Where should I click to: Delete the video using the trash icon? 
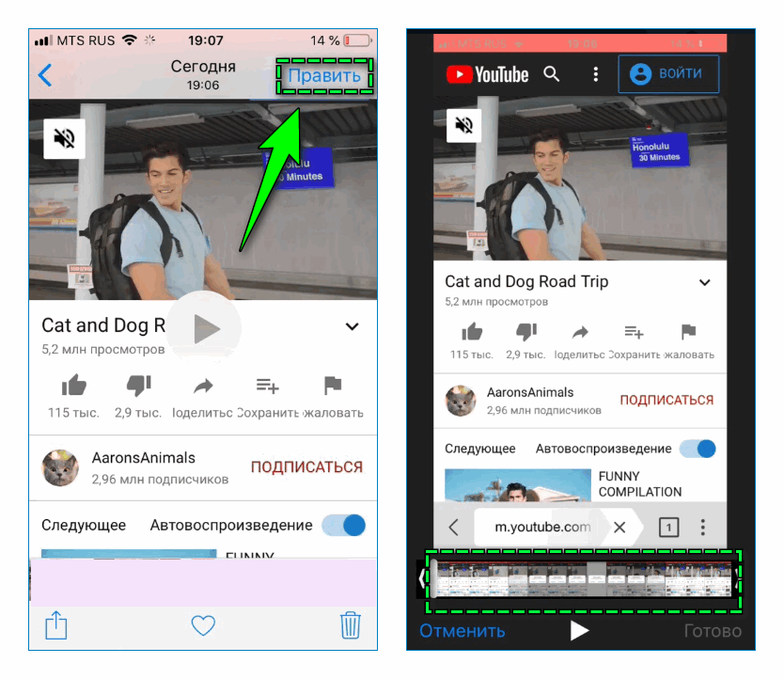point(351,624)
